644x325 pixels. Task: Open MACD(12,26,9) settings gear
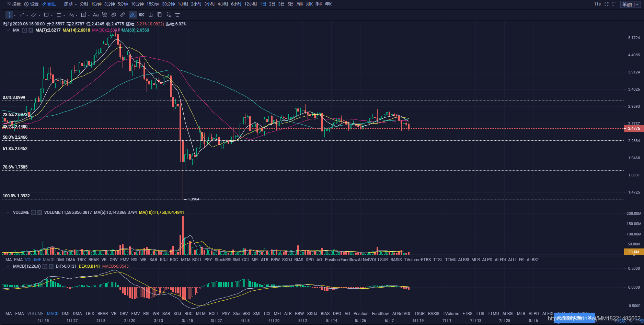click(x=45, y=266)
